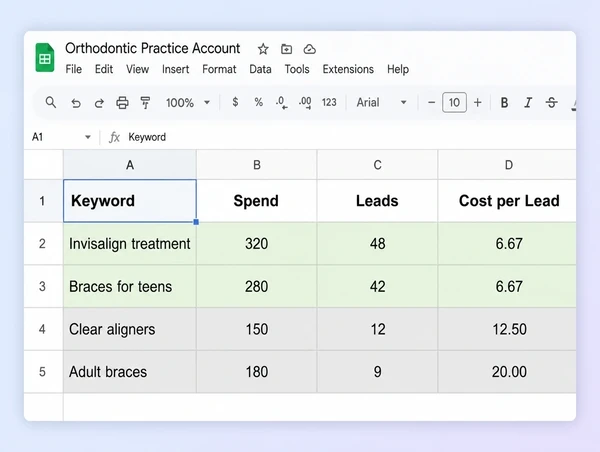The height and width of the screenshot is (452, 600).
Task: Select column C header
Action: click(x=377, y=165)
